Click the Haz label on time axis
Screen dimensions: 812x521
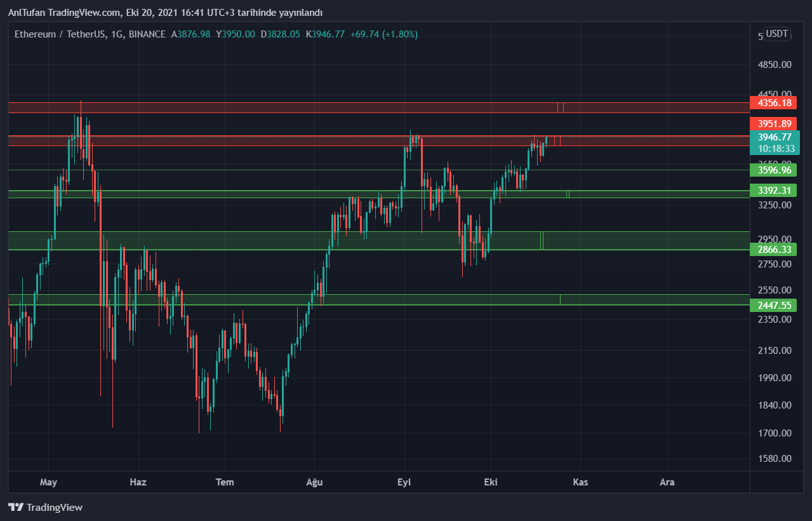[x=138, y=482]
